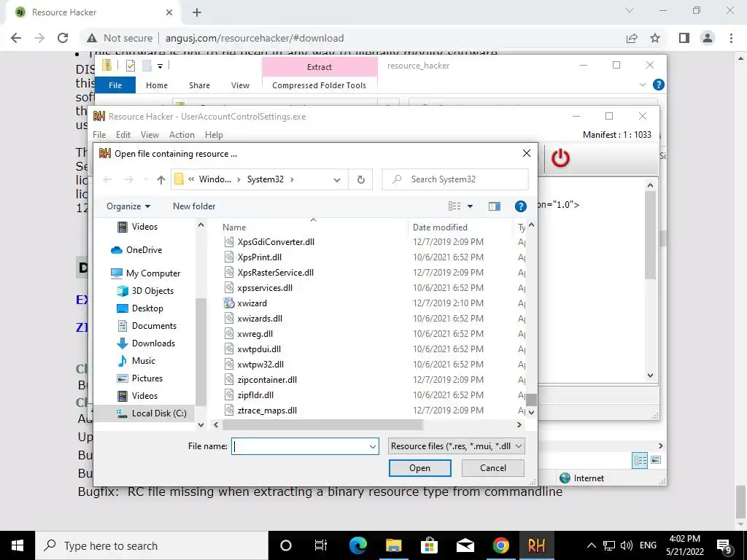The height and width of the screenshot is (560, 747).
Task: Refresh the System32 folder listing
Action: 360,179
